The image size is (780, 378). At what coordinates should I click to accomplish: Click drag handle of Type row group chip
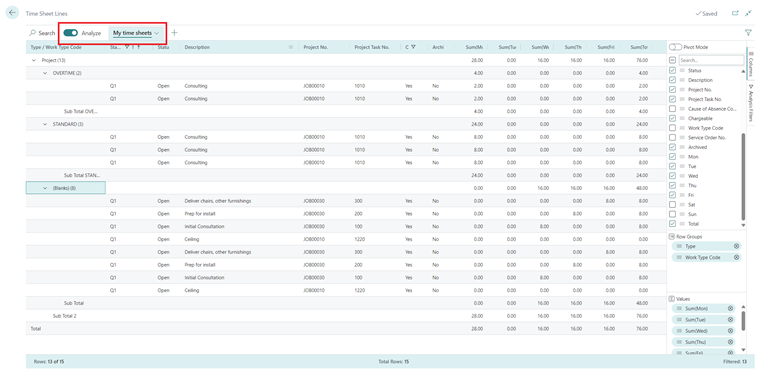click(x=679, y=246)
